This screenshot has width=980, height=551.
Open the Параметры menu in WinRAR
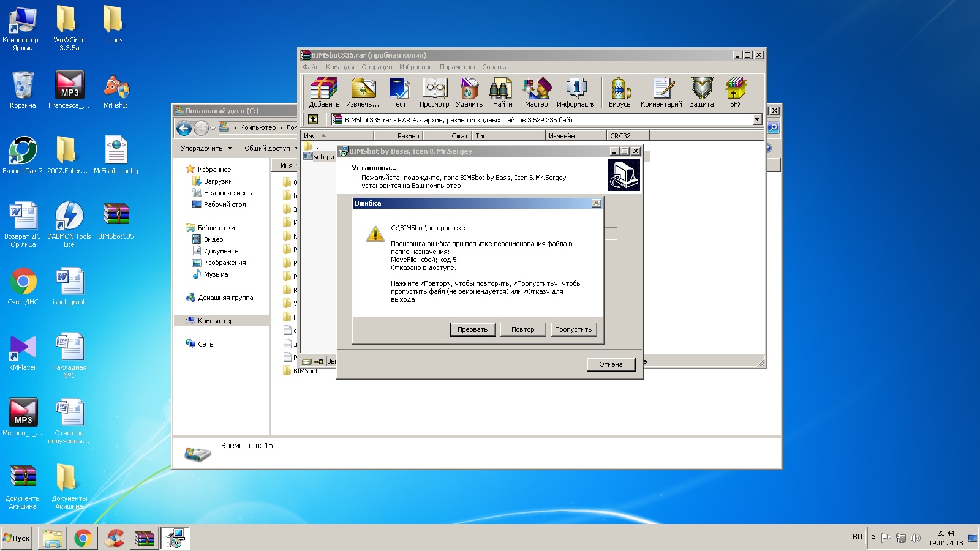coord(457,67)
